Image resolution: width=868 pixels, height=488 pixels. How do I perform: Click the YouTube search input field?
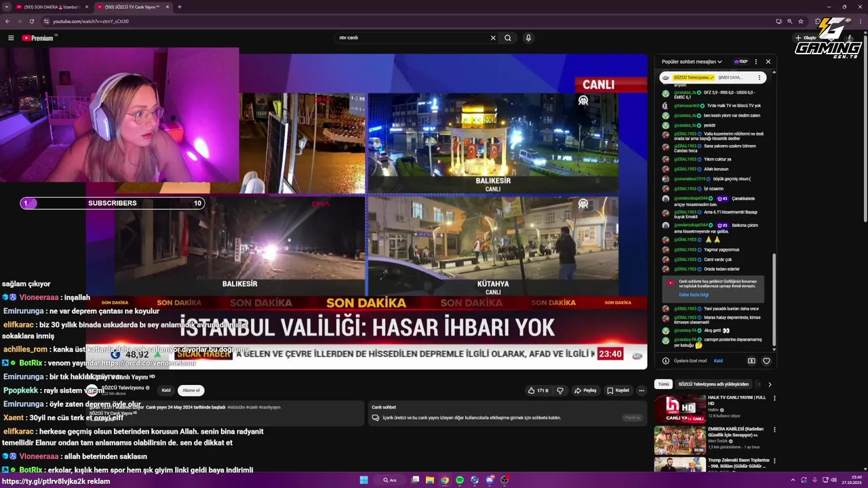coord(412,38)
